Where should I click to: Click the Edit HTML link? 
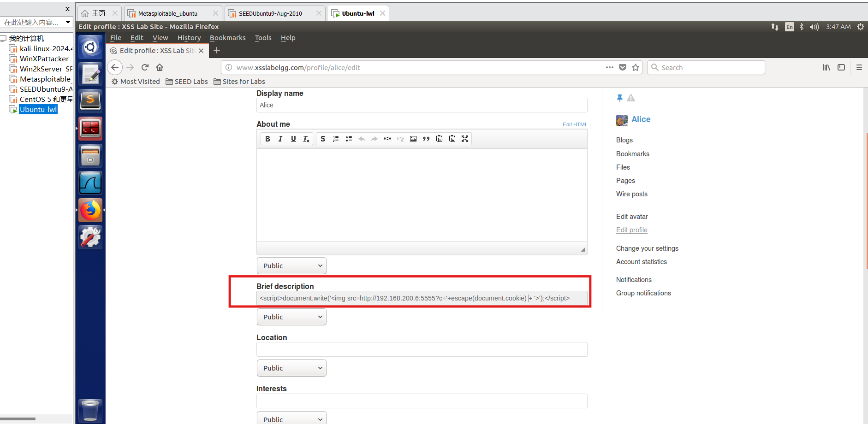pyautogui.click(x=575, y=124)
